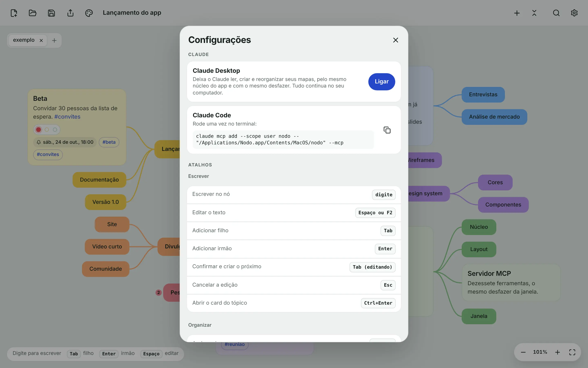Click the Adicionar filho shortcut row
The image size is (588, 368).
[294, 231]
